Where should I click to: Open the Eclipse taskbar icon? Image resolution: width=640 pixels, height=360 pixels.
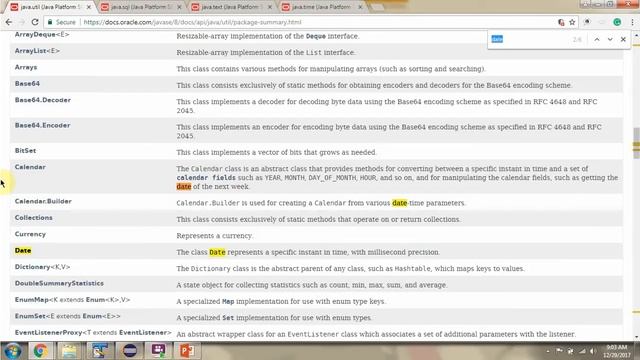(129, 351)
